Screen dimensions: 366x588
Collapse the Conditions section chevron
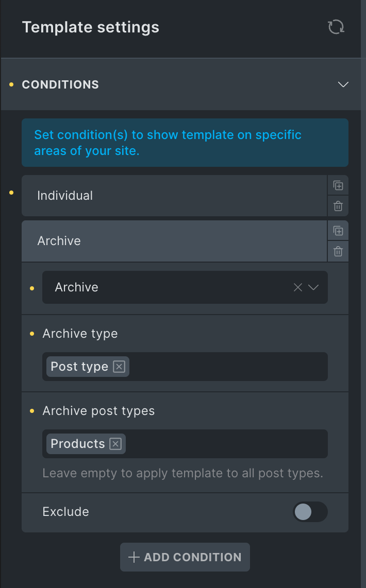(343, 84)
